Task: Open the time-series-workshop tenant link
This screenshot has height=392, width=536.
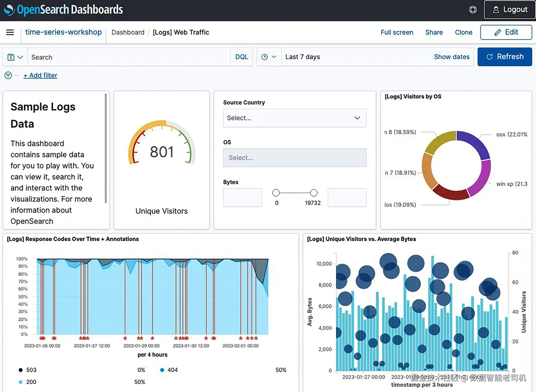Action: [63, 32]
